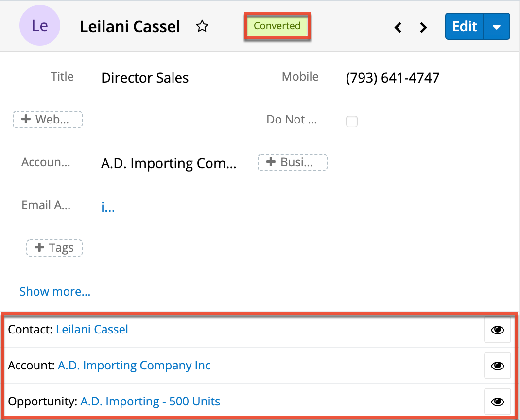The width and height of the screenshot is (520, 420).
Task: Add a business phone with the Busi button
Action: pos(292,162)
